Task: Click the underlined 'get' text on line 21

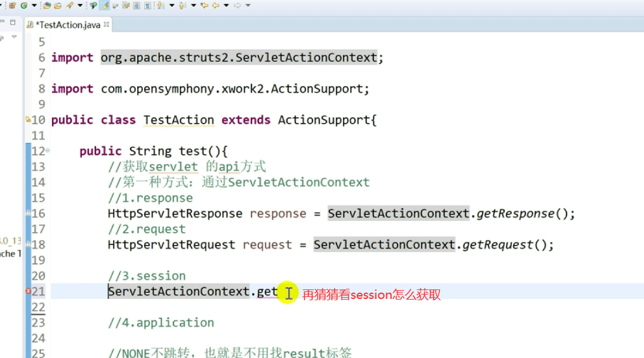Action: [x=267, y=292]
